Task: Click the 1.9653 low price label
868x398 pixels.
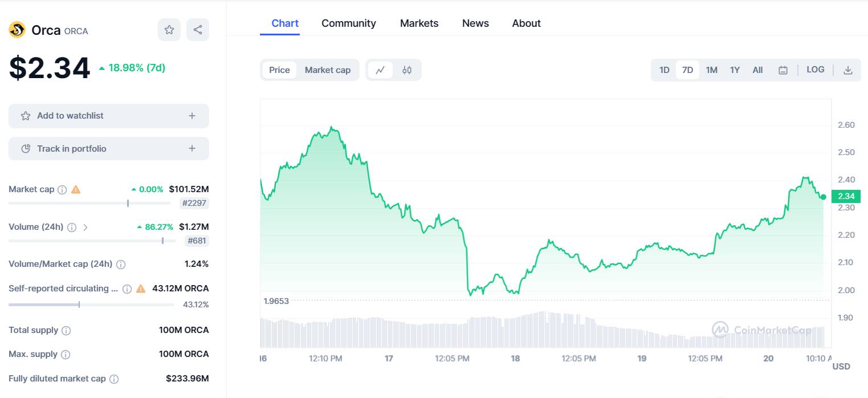Action: coord(276,300)
